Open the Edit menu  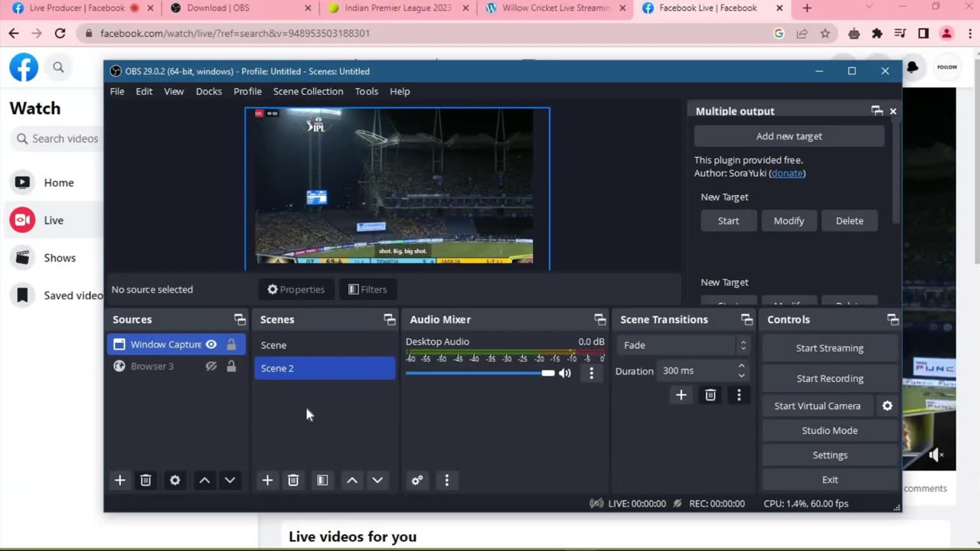[x=144, y=91]
